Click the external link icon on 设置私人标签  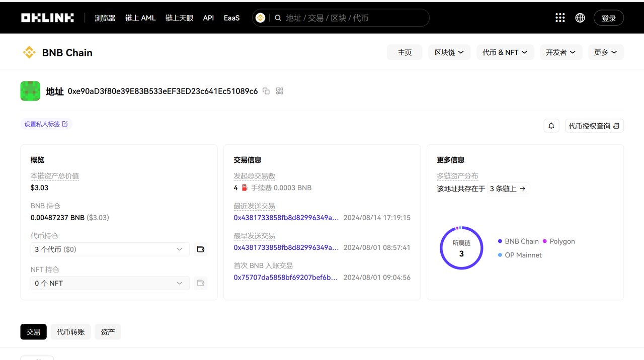(65, 124)
